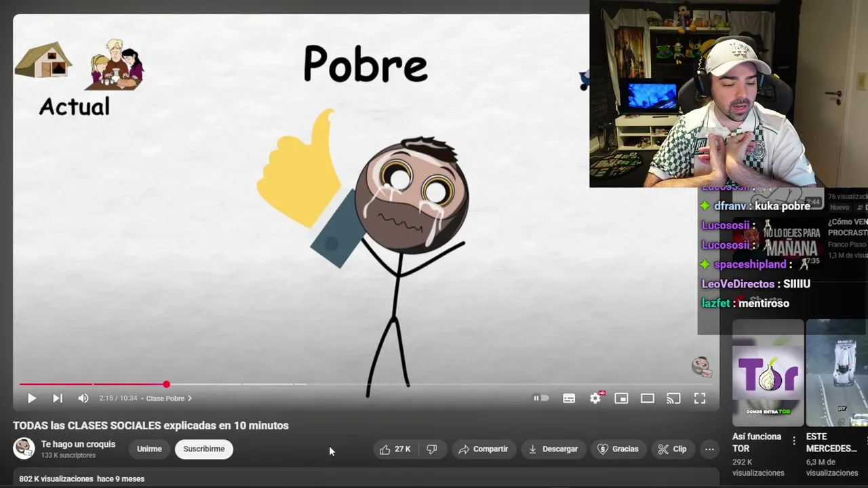Click the Unirme membership button
The width and height of the screenshot is (868, 488).
click(x=149, y=449)
